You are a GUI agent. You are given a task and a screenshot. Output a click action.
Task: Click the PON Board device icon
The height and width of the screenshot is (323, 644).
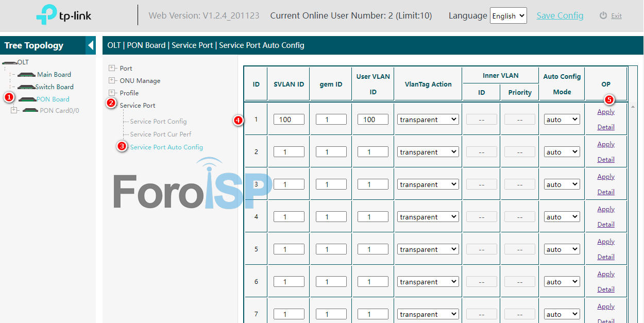27,99
